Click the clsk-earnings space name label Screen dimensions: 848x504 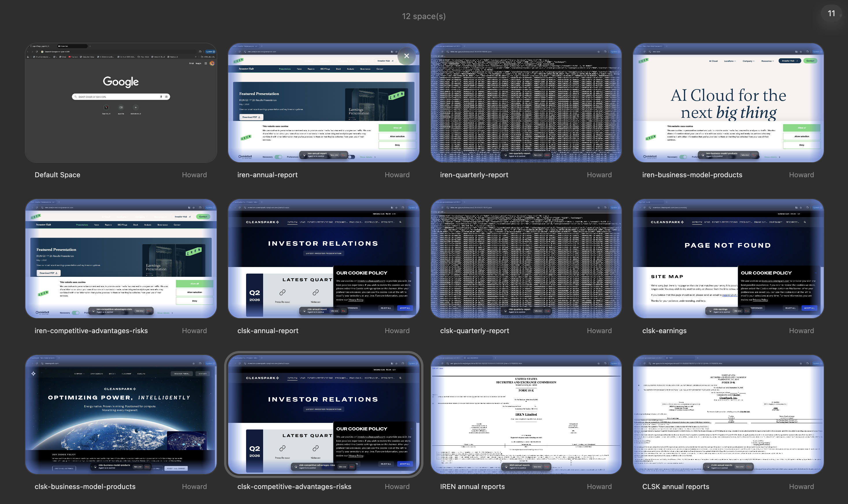click(x=664, y=331)
